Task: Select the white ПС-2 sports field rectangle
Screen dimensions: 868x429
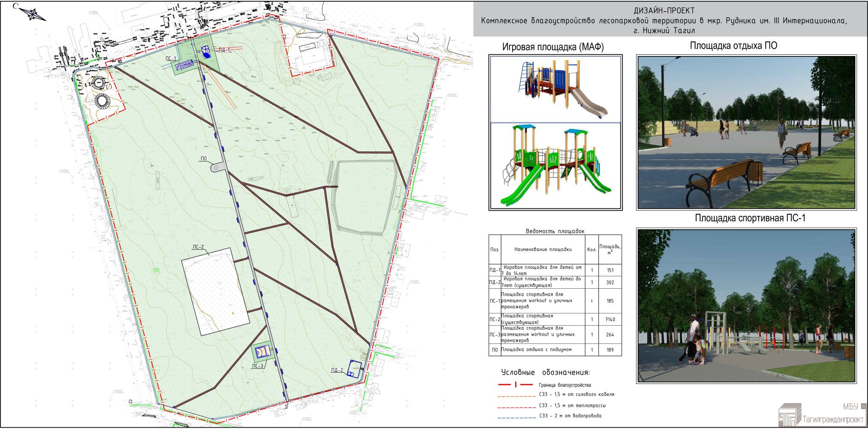Action: click(x=216, y=291)
